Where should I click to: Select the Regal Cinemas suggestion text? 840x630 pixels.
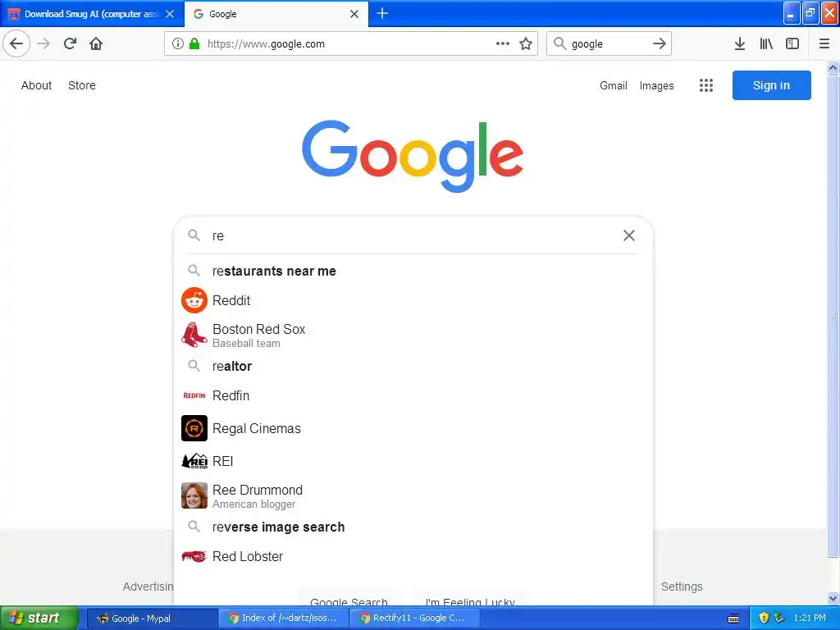[257, 428]
